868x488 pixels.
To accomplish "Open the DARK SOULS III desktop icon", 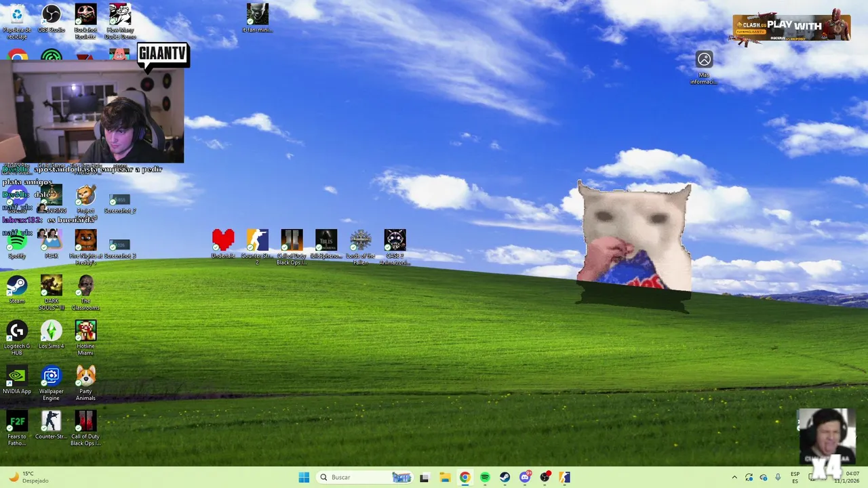I will point(52,293).
